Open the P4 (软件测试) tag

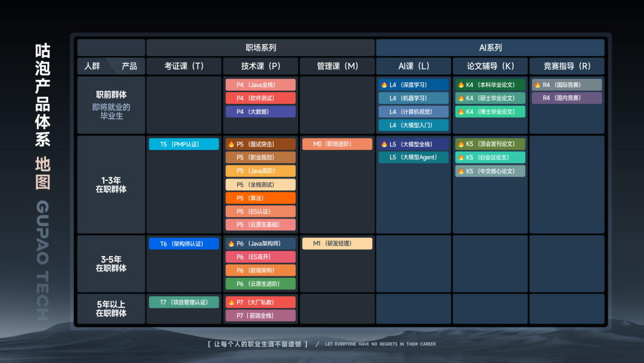[261, 99]
